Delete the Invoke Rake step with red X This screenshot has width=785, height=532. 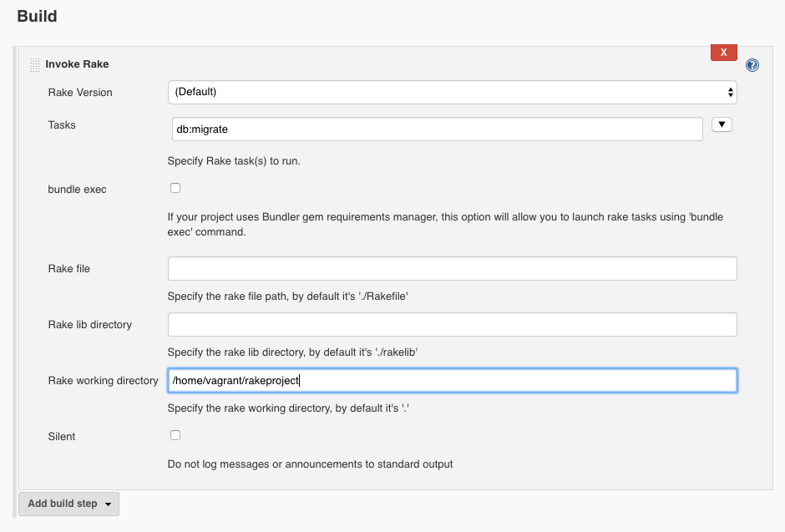723,52
